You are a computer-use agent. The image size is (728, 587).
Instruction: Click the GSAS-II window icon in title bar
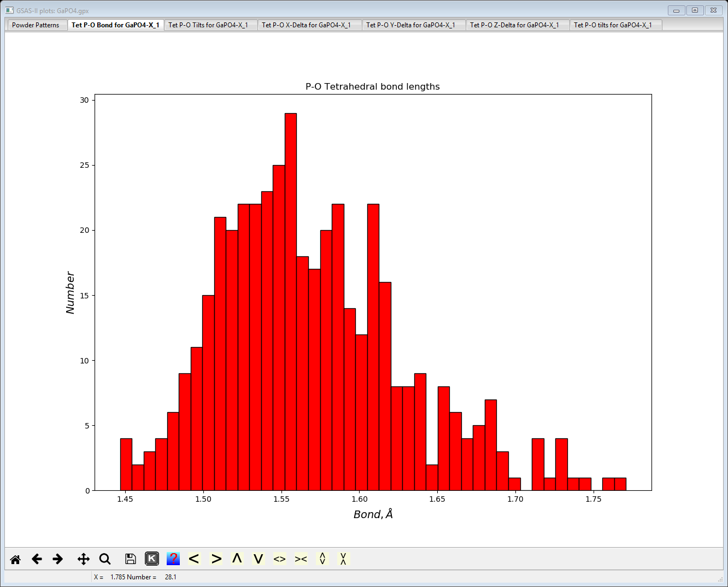click(9, 10)
